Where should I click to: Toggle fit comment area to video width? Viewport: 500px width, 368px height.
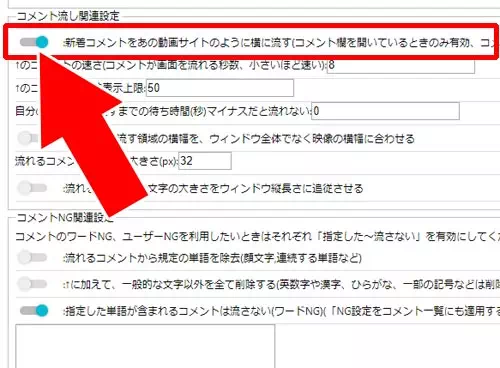click(x=28, y=138)
